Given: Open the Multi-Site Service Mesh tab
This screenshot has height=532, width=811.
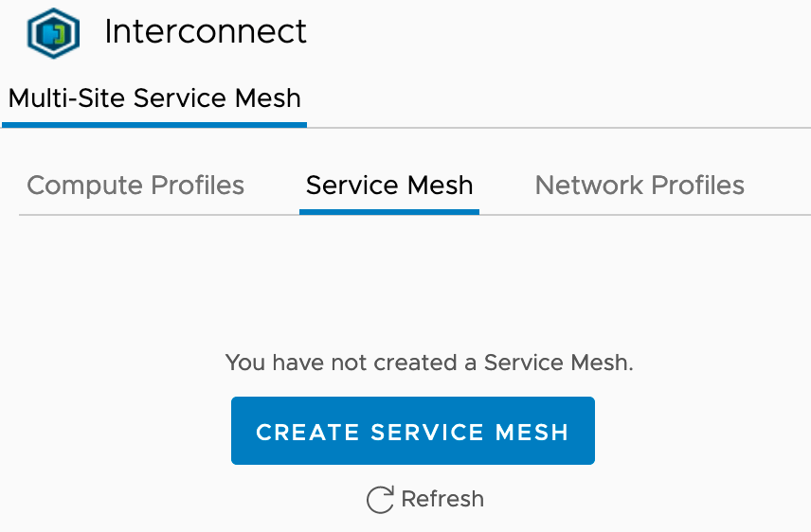Looking at the screenshot, I should tap(154, 98).
